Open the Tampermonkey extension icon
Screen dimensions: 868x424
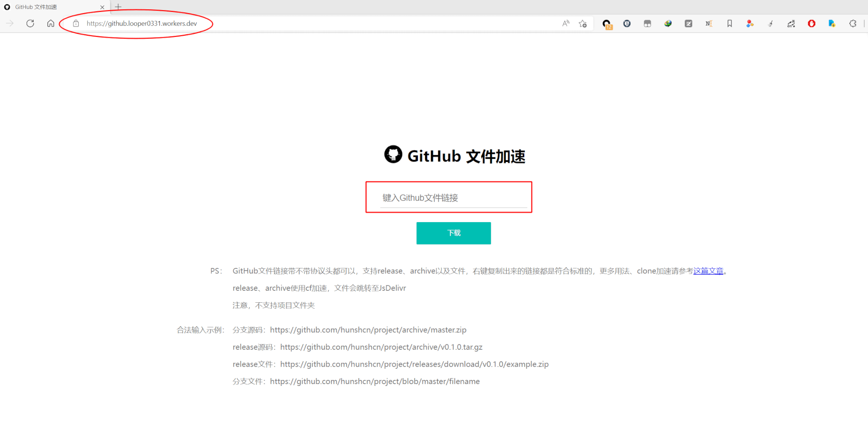[x=647, y=24]
